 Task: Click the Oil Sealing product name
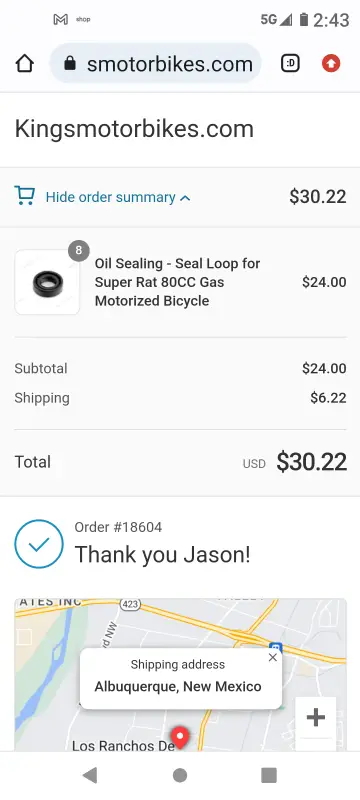tap(177, 282)
